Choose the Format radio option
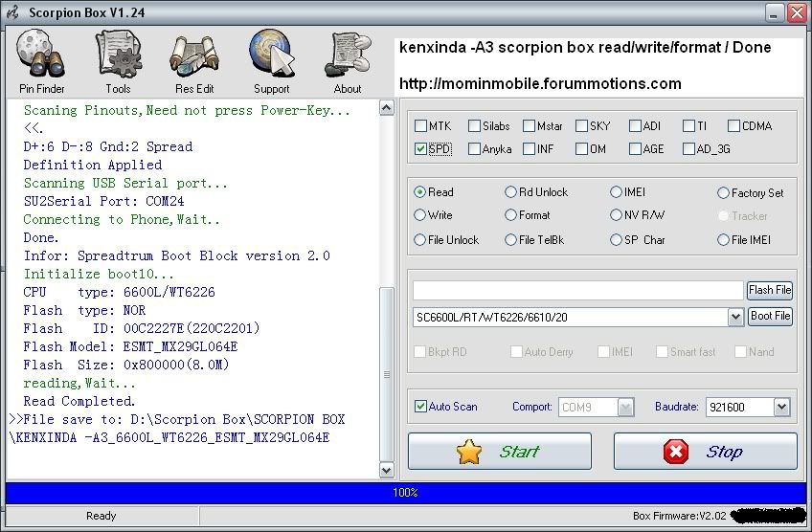This screenshot has width=812, height=532. pos(510,214)
